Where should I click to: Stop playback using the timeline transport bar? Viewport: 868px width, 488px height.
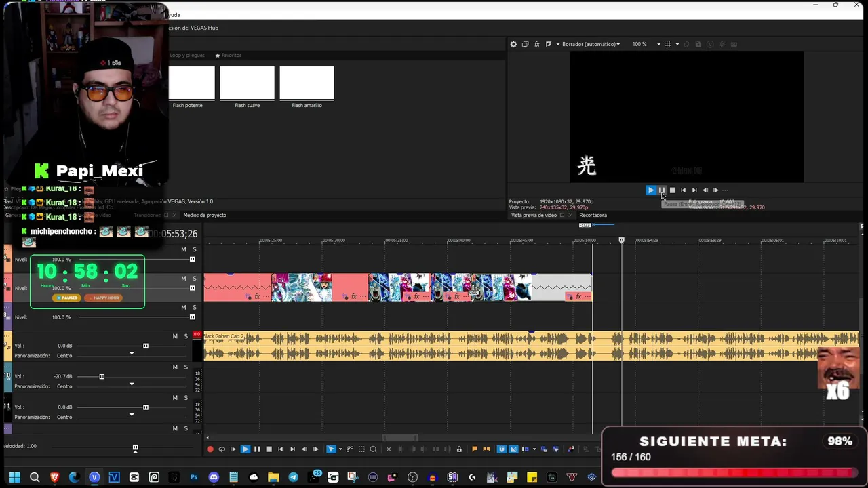pyautogui.click(x=269, y=449)
